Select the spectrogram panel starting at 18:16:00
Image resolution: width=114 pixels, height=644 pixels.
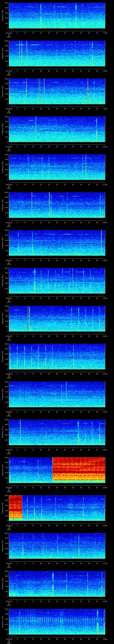(x=57, y=16)
